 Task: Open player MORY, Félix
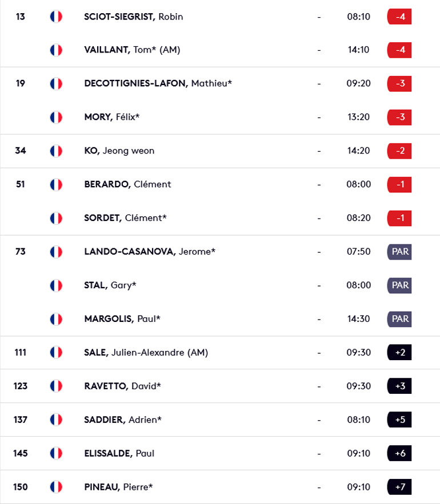coord(111,117)
